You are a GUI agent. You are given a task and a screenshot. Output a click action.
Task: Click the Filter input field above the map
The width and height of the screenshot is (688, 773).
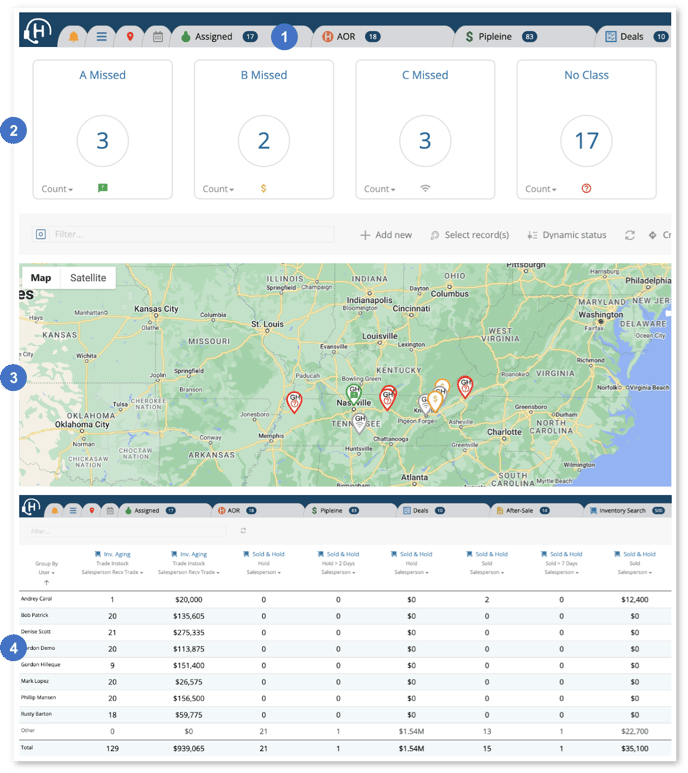[x=190, y=234]
